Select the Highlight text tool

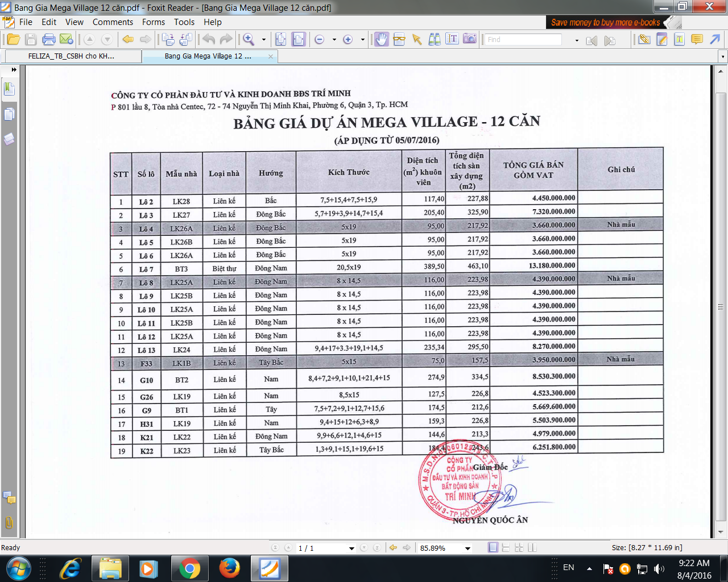(x=680, y=39)
